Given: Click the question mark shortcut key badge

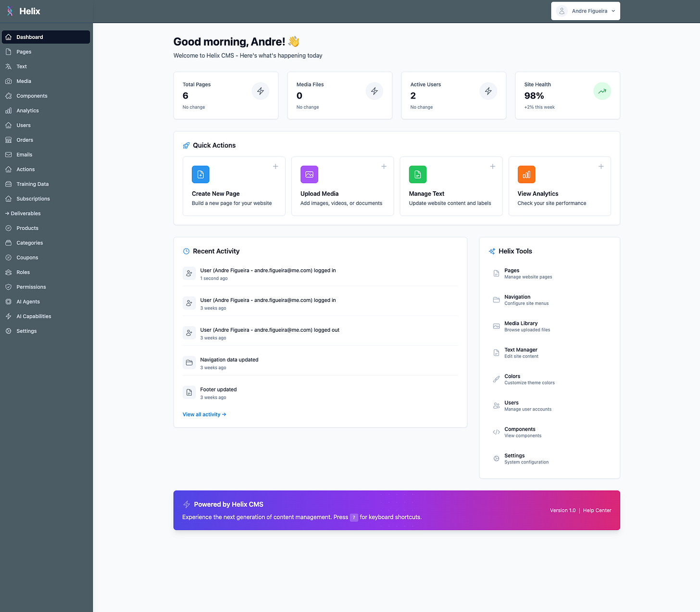Looking at the screenshot, I should coord(354,517).
